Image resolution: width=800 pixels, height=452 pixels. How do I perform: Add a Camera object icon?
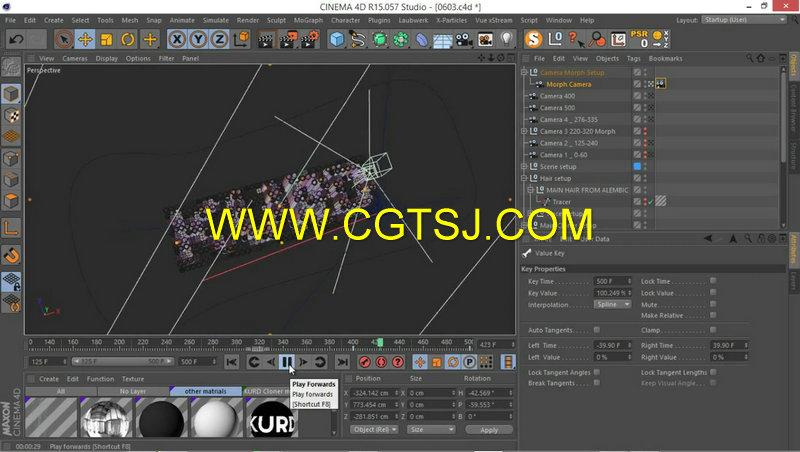pyautogui.click(x=464, y=39)
